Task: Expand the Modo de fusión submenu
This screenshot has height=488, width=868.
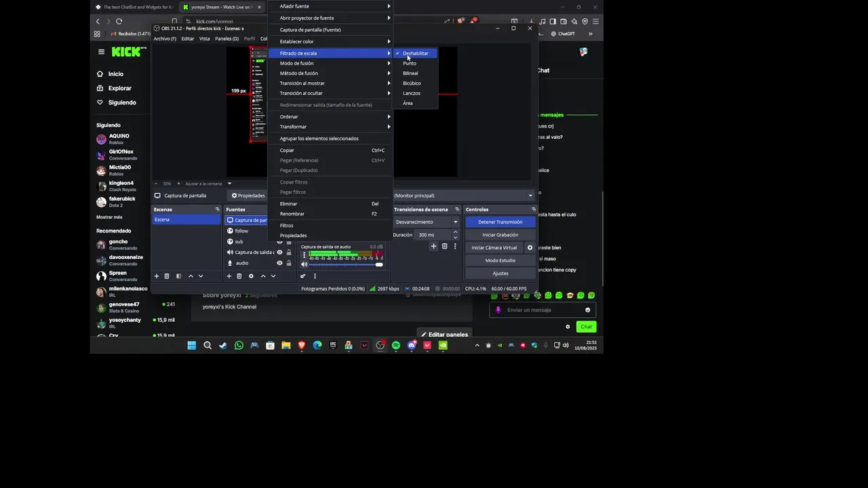Action: click(x=330, y=63)
